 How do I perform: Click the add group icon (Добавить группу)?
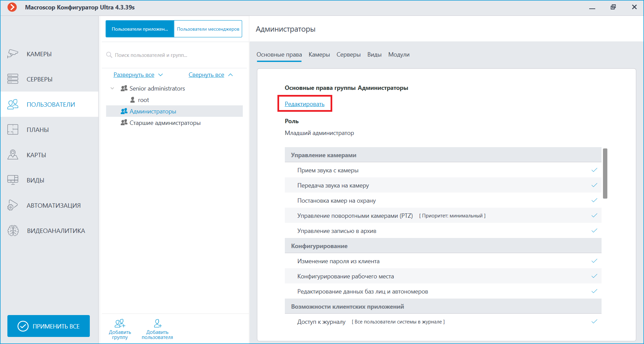coord(120,323)
